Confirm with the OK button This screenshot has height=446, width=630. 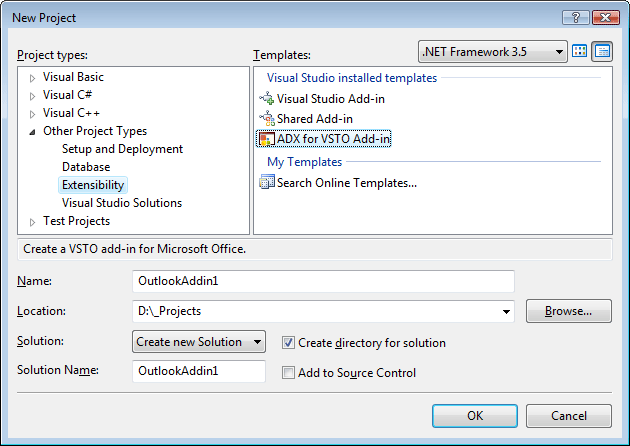(x=475, y=416)
